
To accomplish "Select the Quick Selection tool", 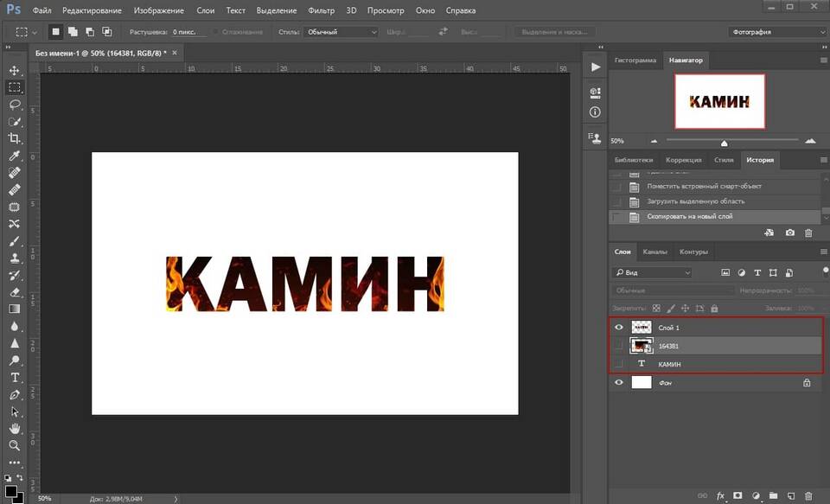I will click(x=15, y=121).
